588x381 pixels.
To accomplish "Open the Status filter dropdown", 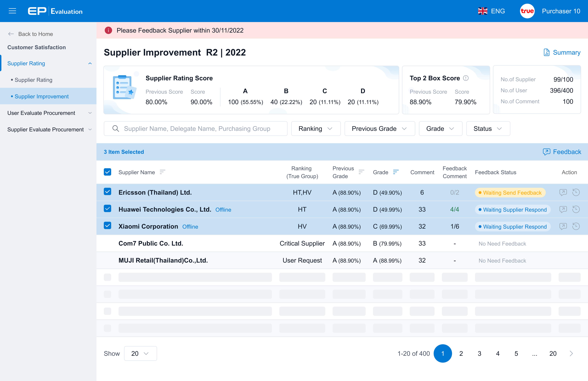I will (488, 128).
